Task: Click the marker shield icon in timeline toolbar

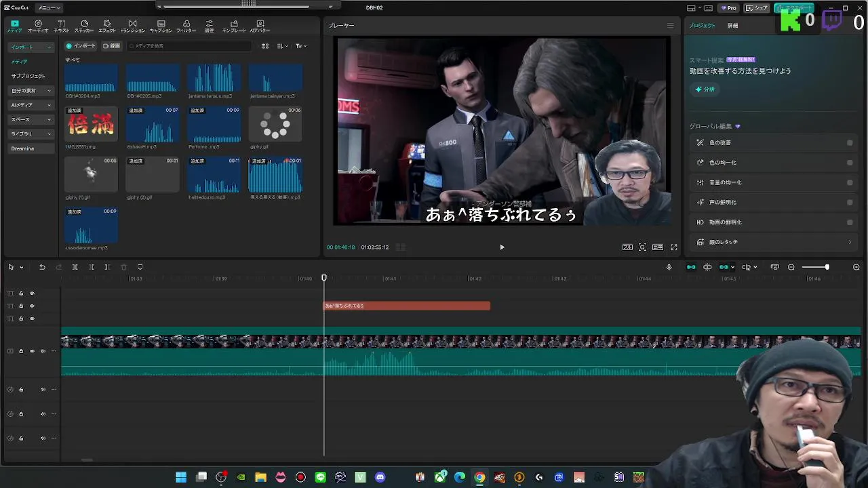Action: 140,267
